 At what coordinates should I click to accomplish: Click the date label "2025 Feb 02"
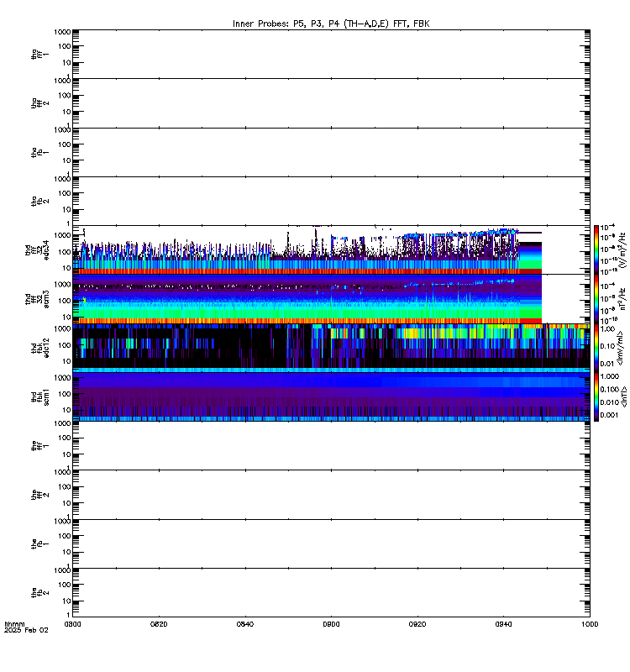pyautogui.click(x=26, y=630)
